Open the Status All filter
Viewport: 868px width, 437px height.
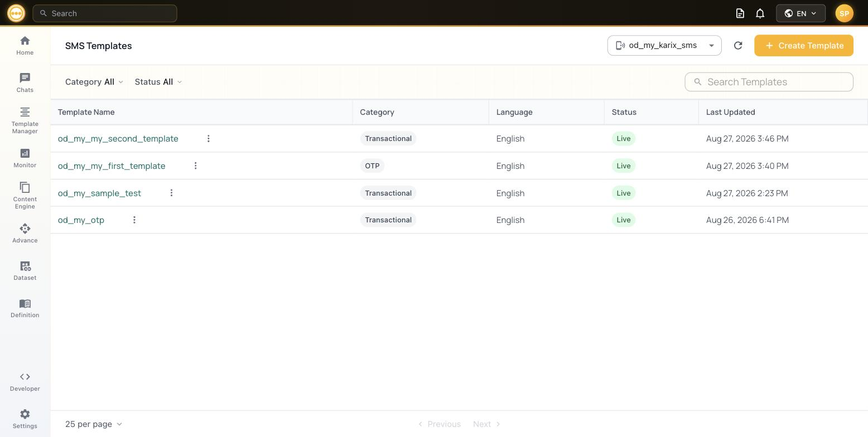(158, 82)
